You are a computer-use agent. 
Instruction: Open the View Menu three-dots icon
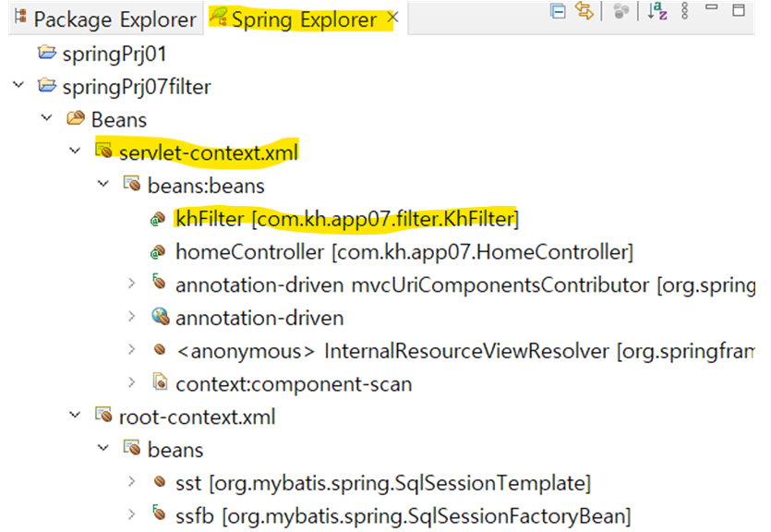[x=684, y=11]
